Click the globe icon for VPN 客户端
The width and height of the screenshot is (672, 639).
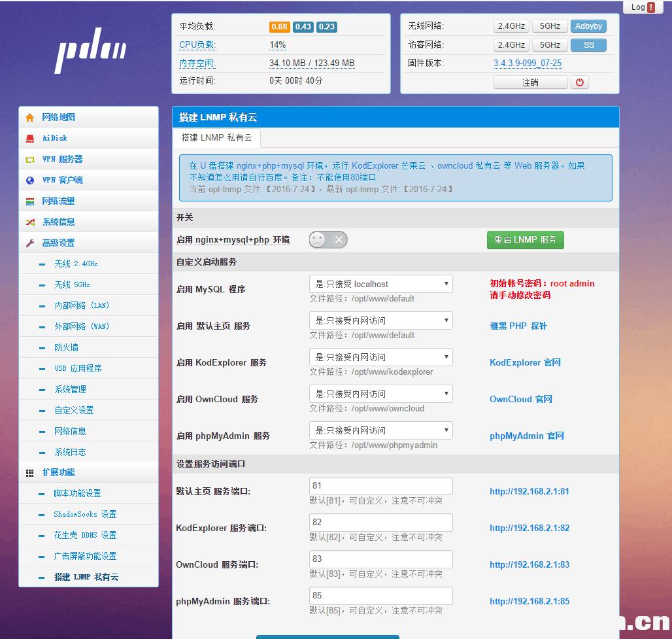coord(29,180)
